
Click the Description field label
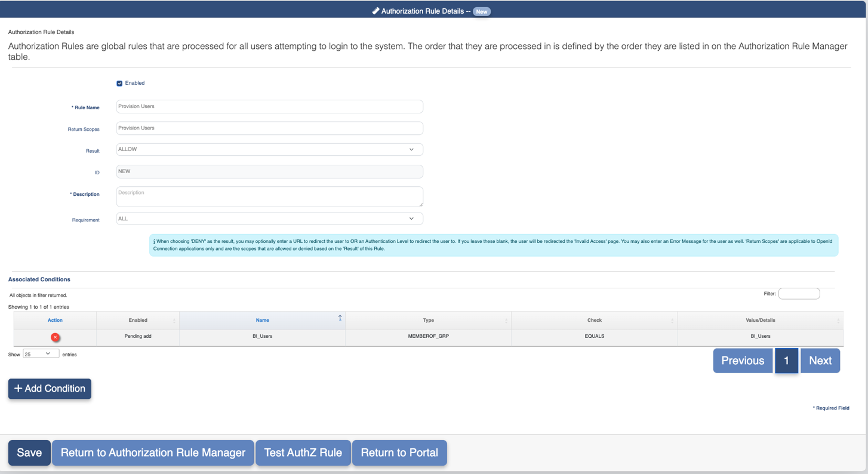(x=85, y=195)
